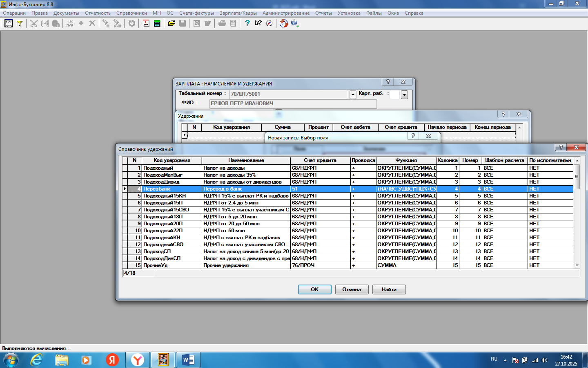Click down arrow of deductions list scrollbar
This screenshot has height=368, width=588.
coord(577,265)
